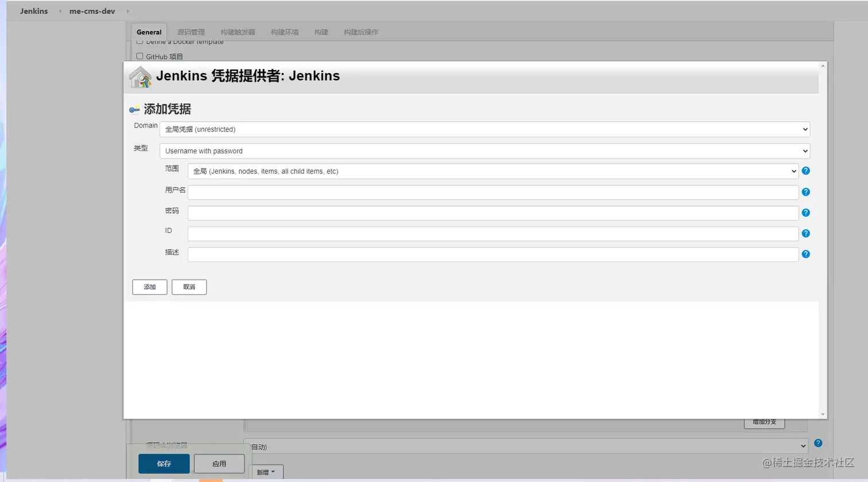The height and width of the screenshot is (482, 868).
Task: Click the dialog scrollbar down arrow
Action: [823, 414]
